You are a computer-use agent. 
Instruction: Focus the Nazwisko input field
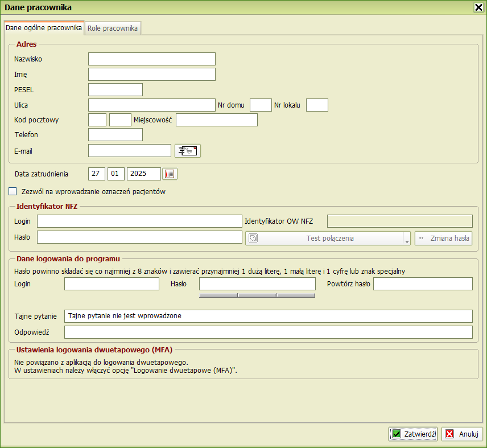pyautogui.click(x=152, y=59)
